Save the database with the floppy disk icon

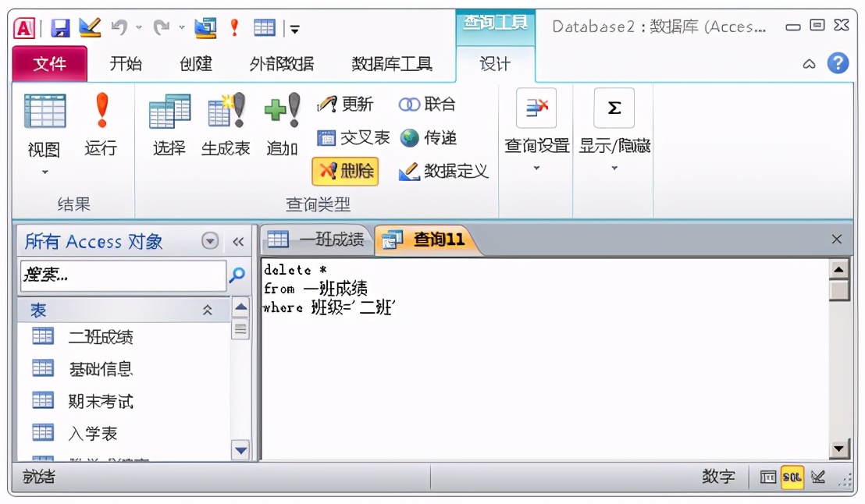coord(60,27)
